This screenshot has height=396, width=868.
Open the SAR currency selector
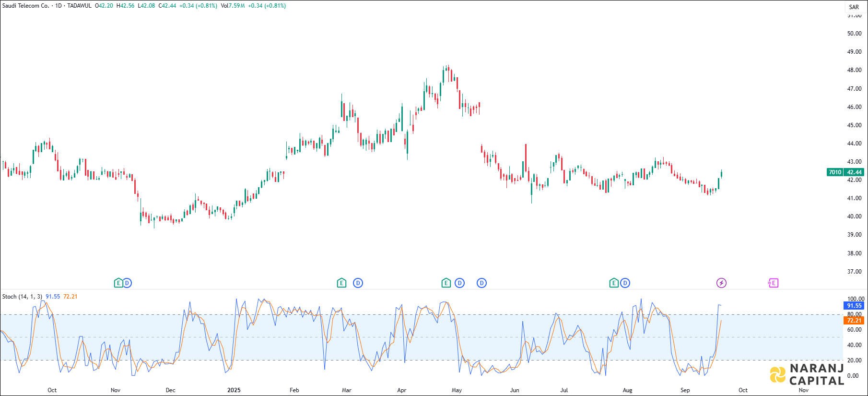click(854, 7)
